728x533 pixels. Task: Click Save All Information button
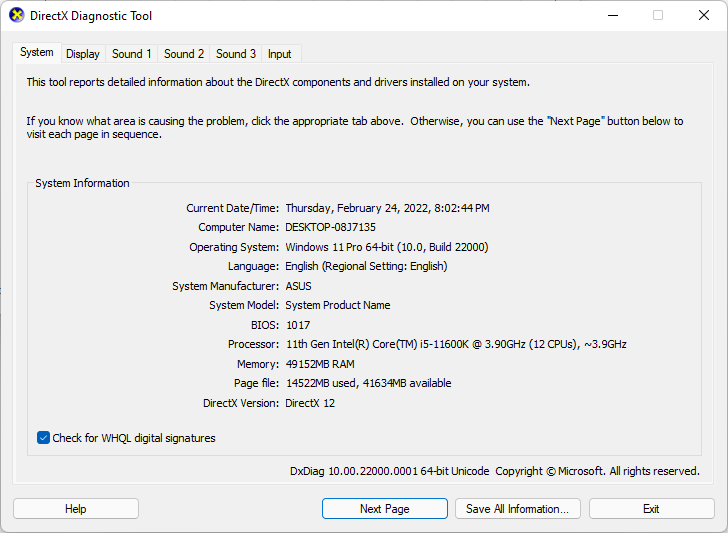[518, 509]
